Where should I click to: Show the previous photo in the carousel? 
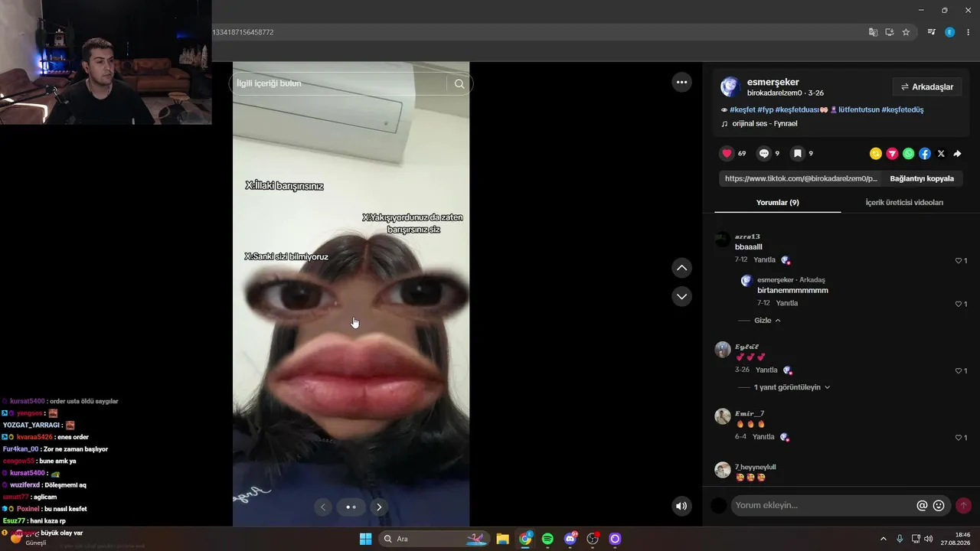[323, 507]
